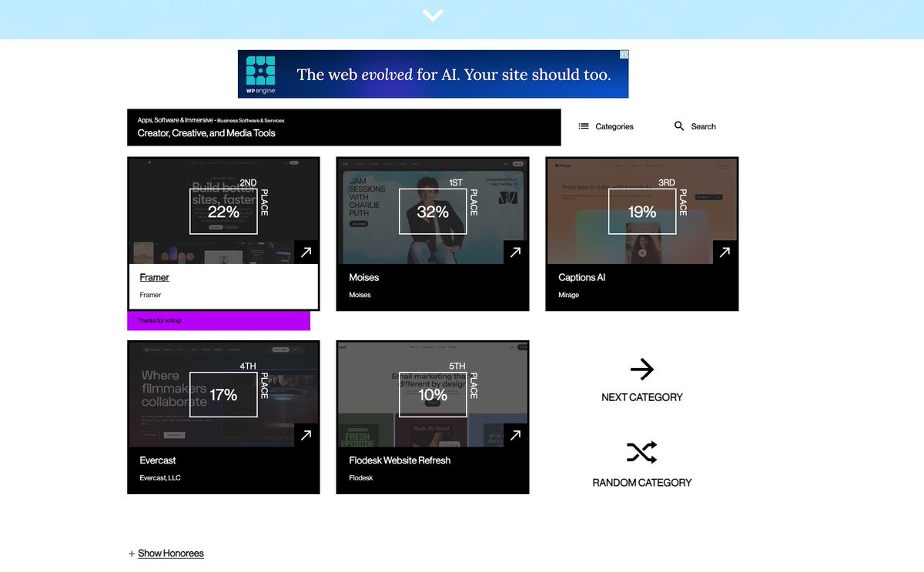
Task: Select the Evercast 17% vote box
Action: click(x=223, y=394)
